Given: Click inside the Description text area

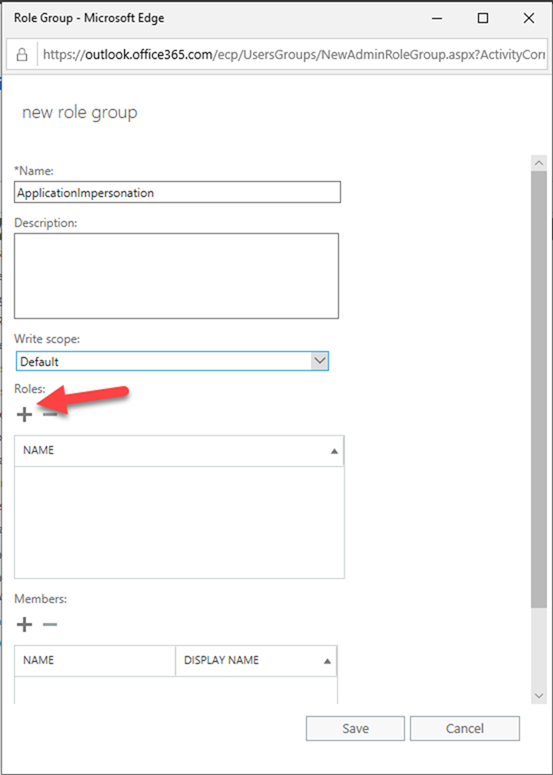Looking at the screenshot, I should (x=176, y=276).
